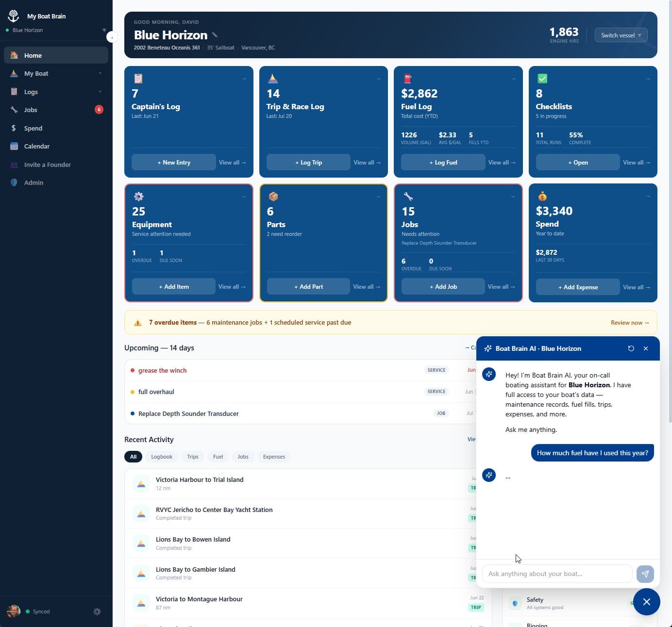Image resolution: width=672 pixels, height=627 pixels.
Task: Go to Home in the sidebar
Action: coord(56,55)
